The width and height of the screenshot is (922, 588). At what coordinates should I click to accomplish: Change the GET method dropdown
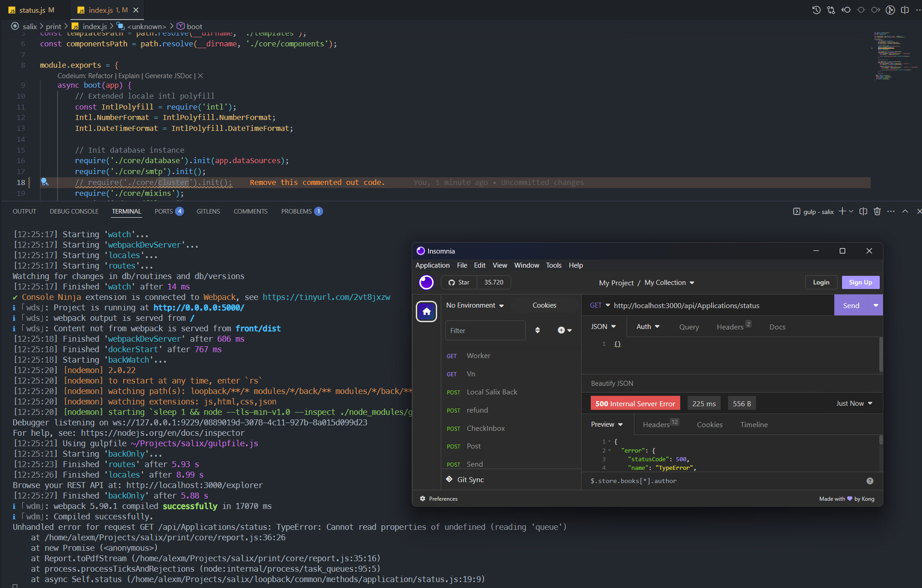click(x=599, y=305)
